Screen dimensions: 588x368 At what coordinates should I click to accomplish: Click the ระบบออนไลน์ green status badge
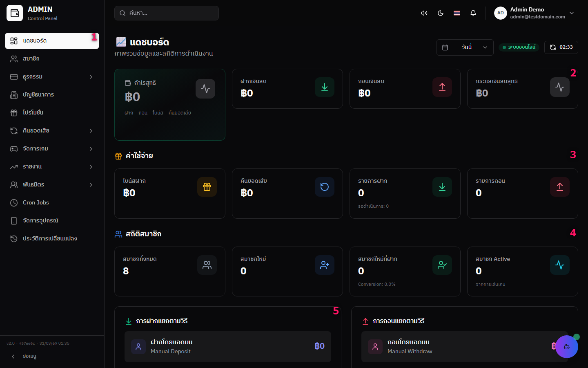click(x=519, y=47)
